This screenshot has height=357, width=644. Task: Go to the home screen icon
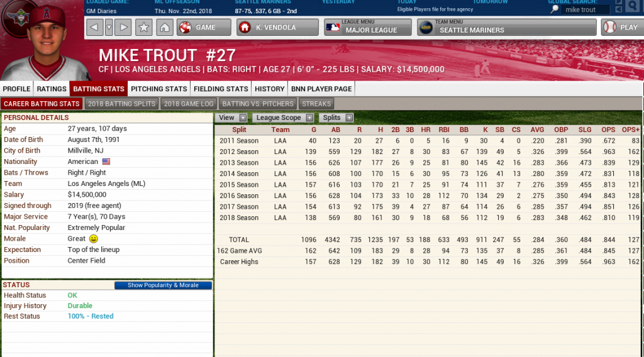click(164, 27)
